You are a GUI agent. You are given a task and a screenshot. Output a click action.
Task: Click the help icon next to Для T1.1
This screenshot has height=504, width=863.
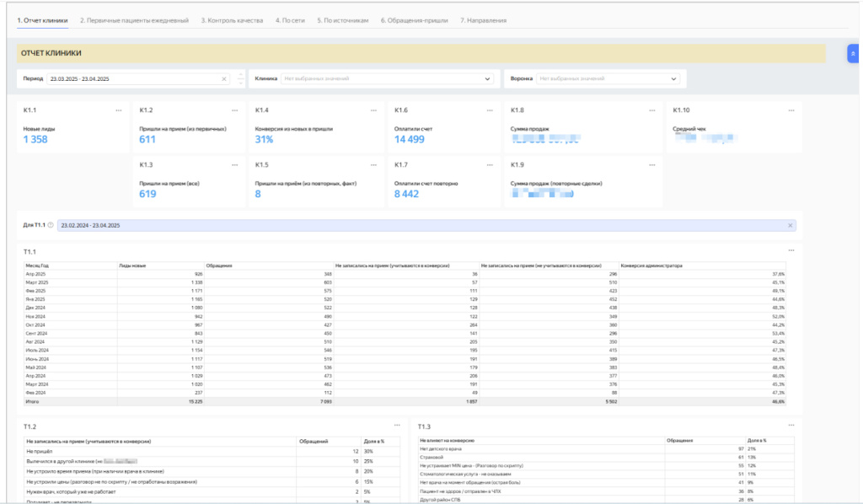point(51,226)
